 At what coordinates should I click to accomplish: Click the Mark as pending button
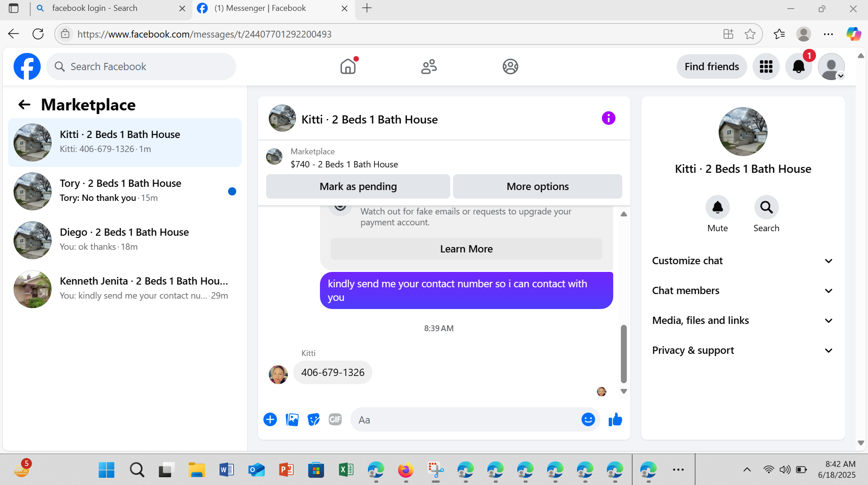click(x=358, y=186)
